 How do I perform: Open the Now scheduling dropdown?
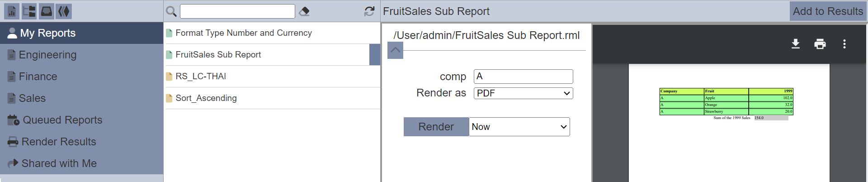point(519,127)
